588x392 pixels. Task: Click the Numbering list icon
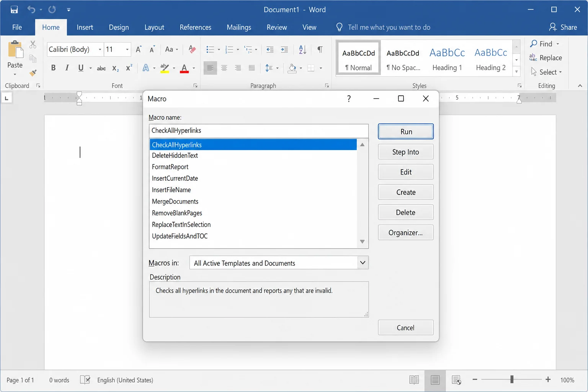click(x=229, y=49)
